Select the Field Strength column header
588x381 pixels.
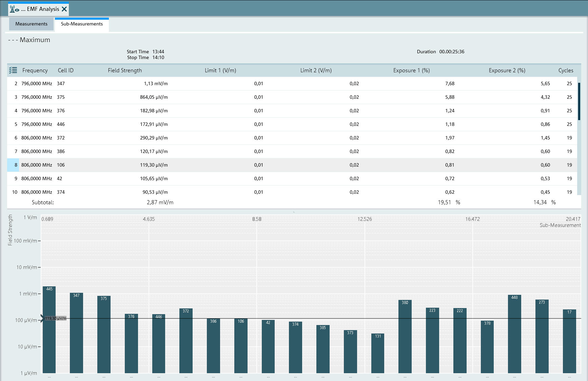(x=125, y=70)
